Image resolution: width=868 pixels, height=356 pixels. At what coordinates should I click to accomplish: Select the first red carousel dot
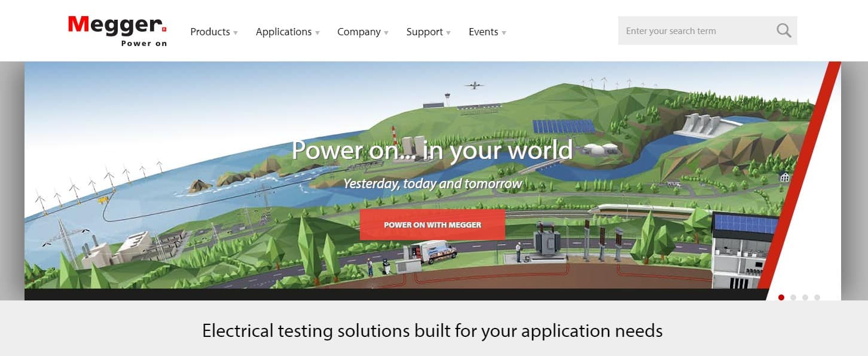[x=781, y=297]
